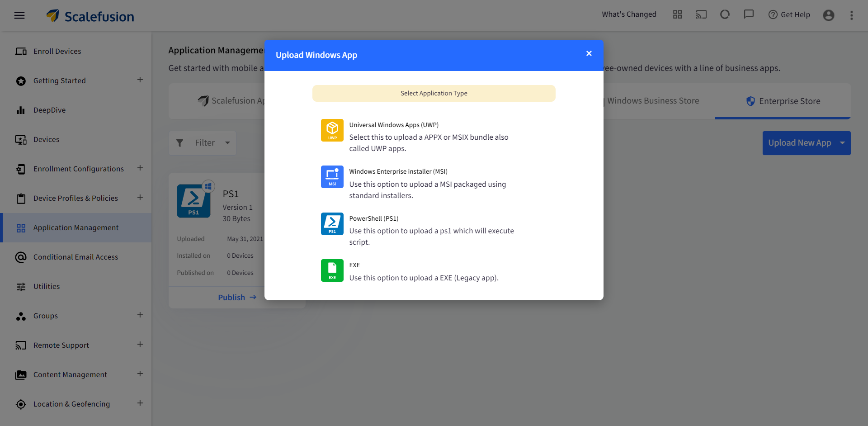Click the Getting Started star icon

[21, 81]
